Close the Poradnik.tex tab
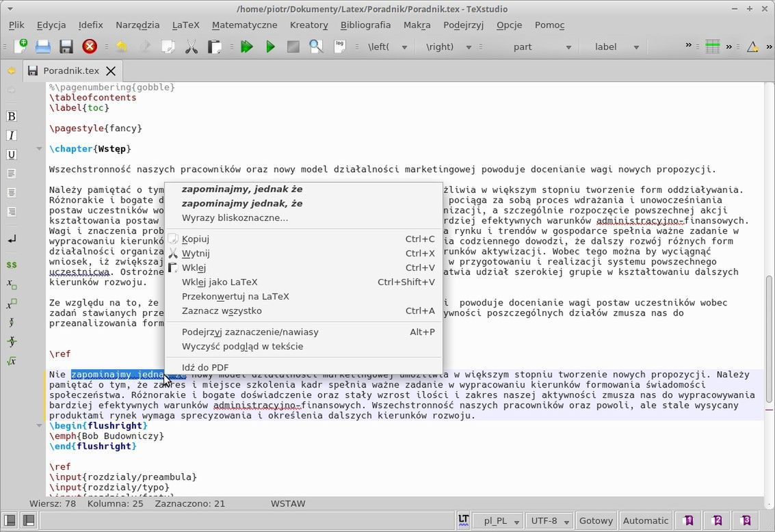775x532 pixels. (x=111, y=70)
